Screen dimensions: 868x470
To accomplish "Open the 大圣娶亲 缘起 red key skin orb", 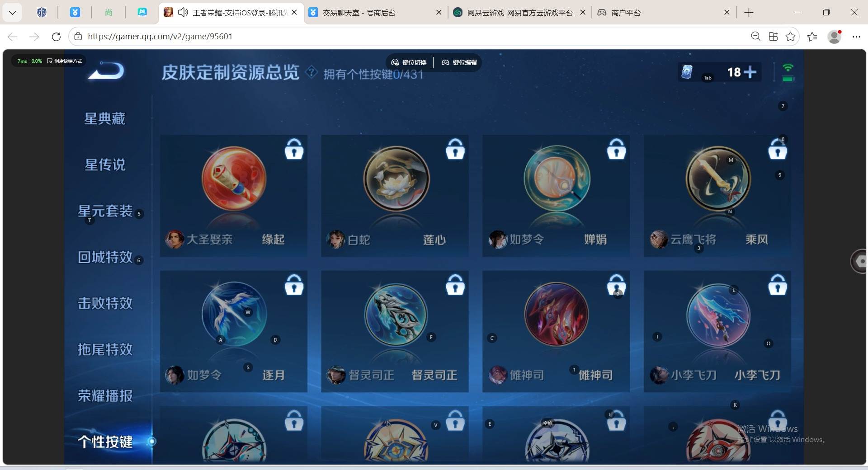I will click(234, 179).
